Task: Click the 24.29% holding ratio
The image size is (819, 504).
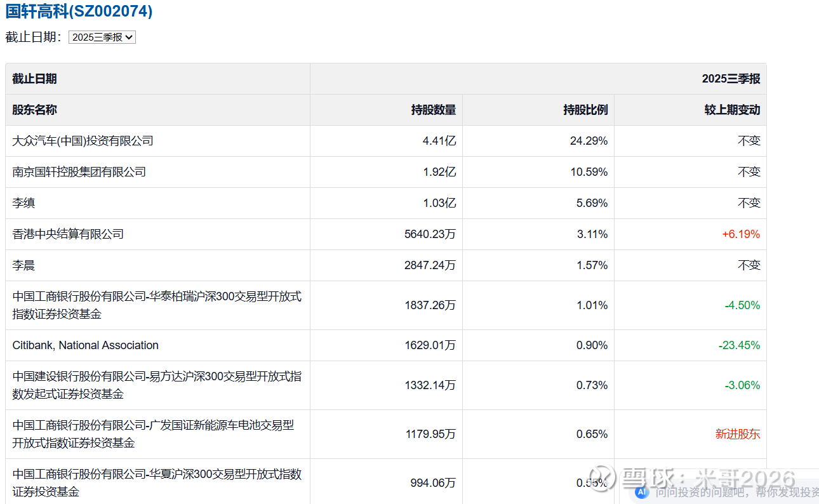Action: [589, 141]
